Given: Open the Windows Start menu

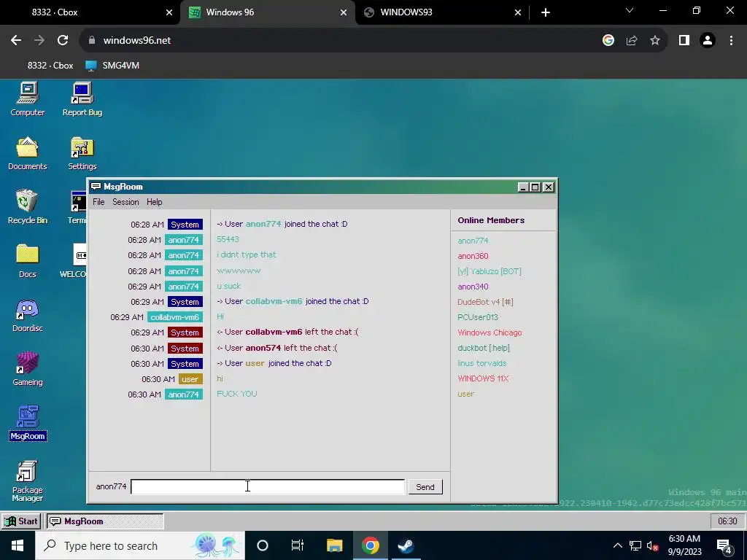Looking at the screenshot, I should 18,545.
